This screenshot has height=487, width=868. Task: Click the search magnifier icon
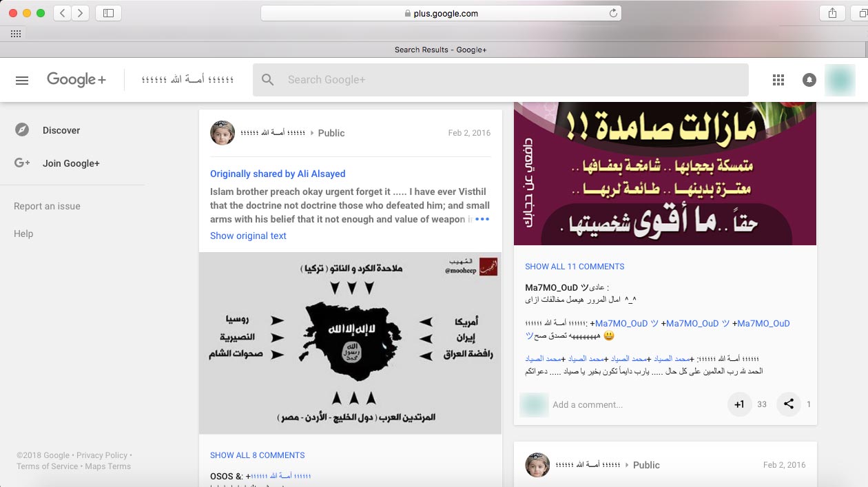[268, 80]
